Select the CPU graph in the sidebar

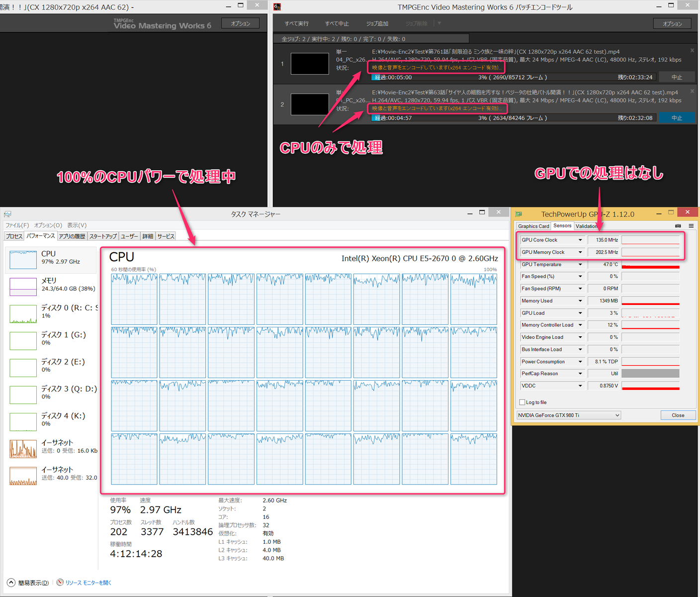(23, 260)
